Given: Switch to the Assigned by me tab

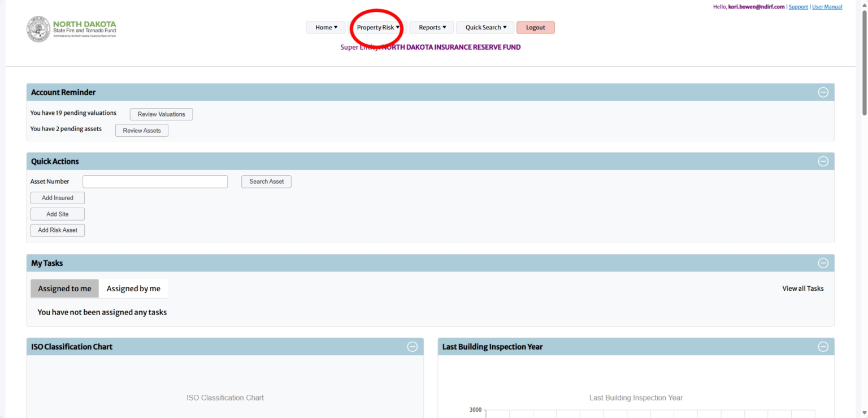Looking at the screenshot, I should click(x=134, y=288).
